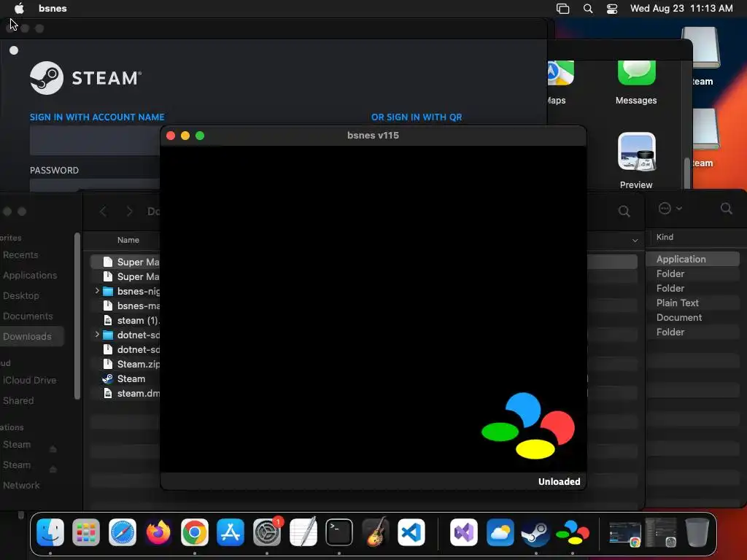Screen dimensions: 747x560
Task: Click Steam account name input field
Action: tap(95, 141)
